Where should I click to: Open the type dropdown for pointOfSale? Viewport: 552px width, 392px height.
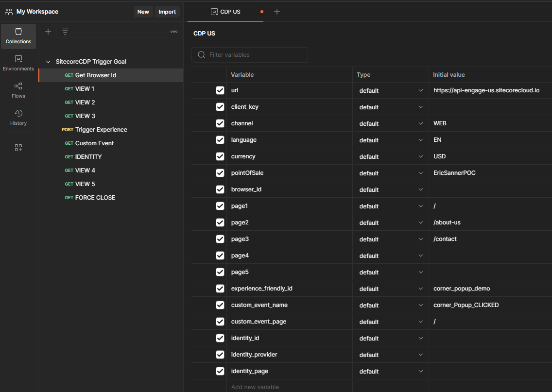(x=390, y=173)
